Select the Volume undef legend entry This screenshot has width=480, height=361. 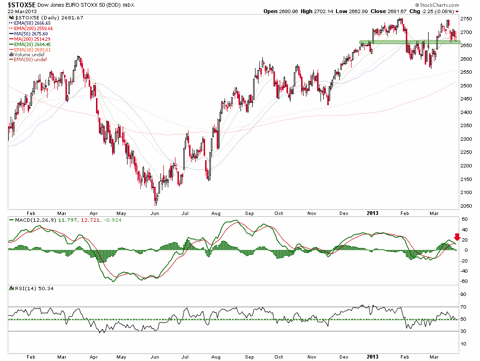click(29, 54)
